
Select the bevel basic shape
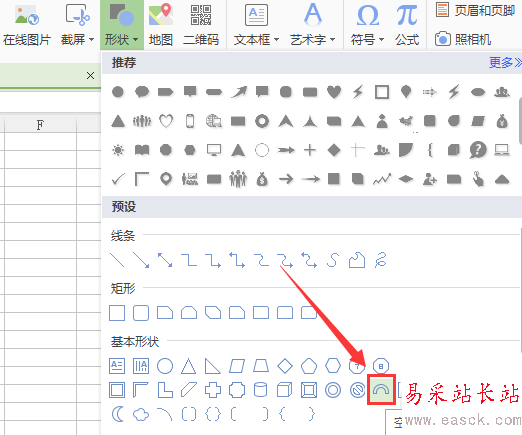[x=309, y=390]
